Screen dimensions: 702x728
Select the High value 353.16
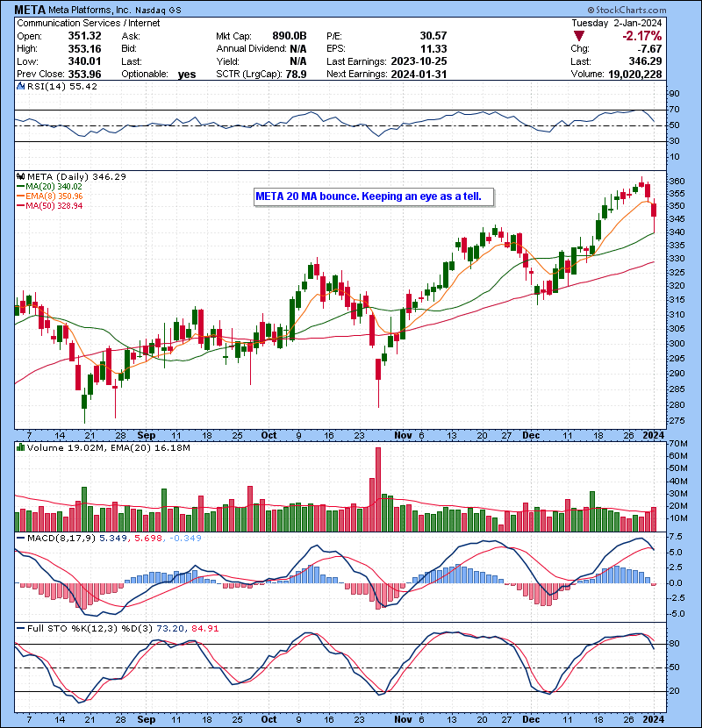84,49
